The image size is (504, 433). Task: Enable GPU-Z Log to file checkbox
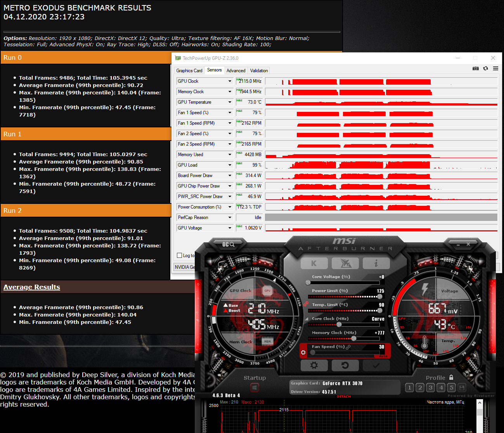(180, 256)
